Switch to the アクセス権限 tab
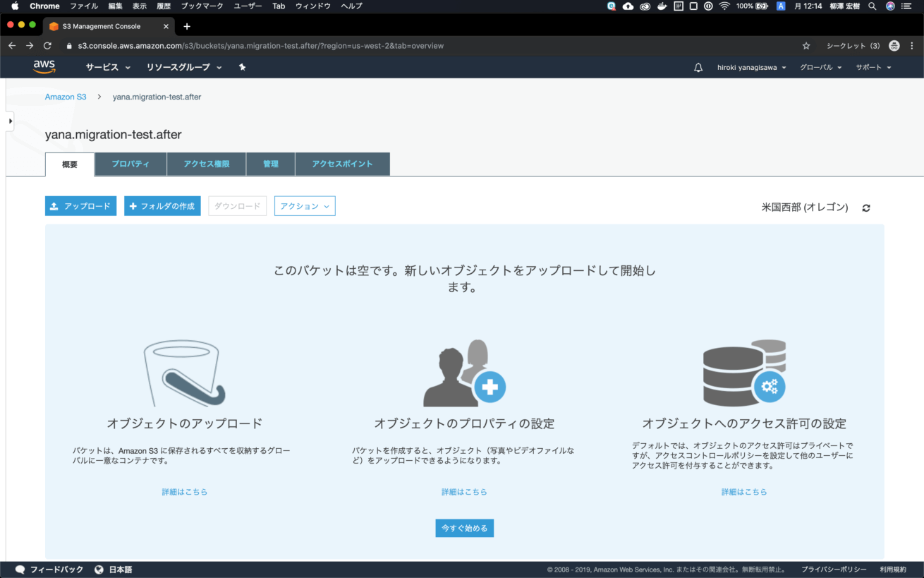The width and height of the screenshot is (924, 578). pyautogui.click(x=207, y=164)
